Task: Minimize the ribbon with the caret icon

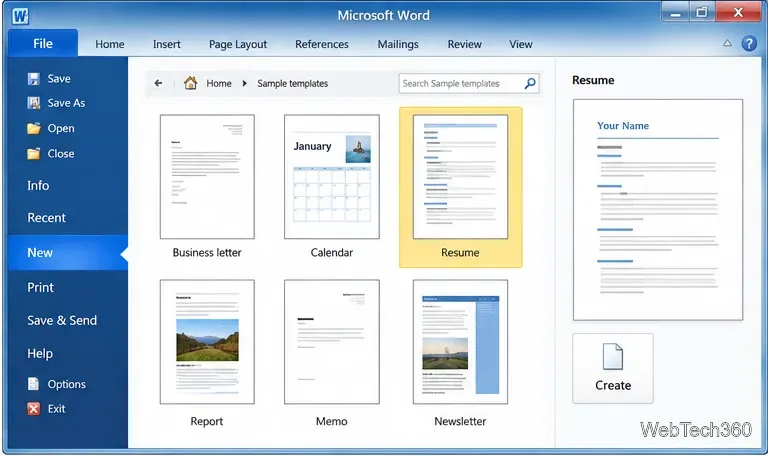Action: 727,43
